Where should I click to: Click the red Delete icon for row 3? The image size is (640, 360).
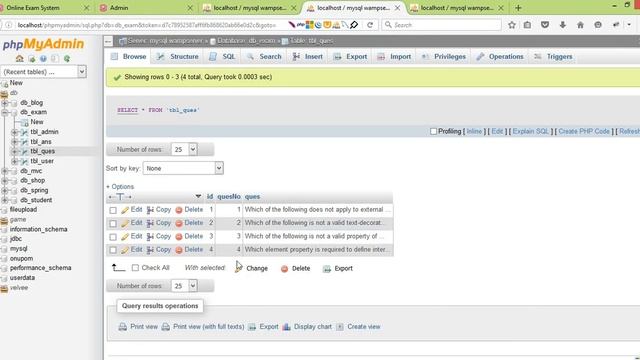(x=178, y=237)
